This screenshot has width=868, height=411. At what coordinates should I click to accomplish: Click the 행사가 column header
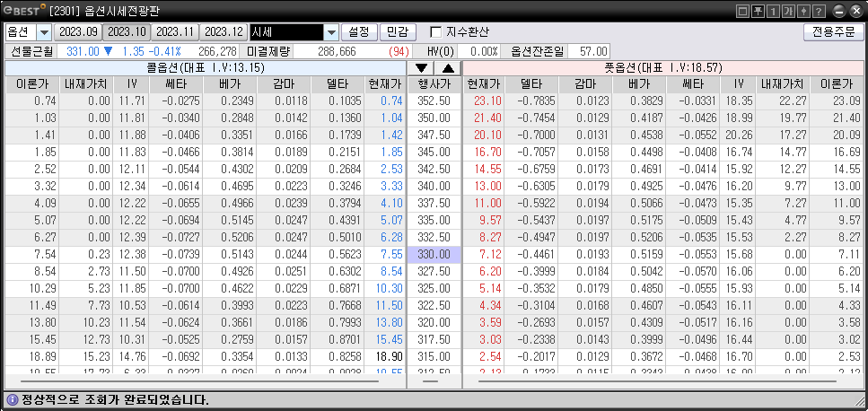pos(434,84)
